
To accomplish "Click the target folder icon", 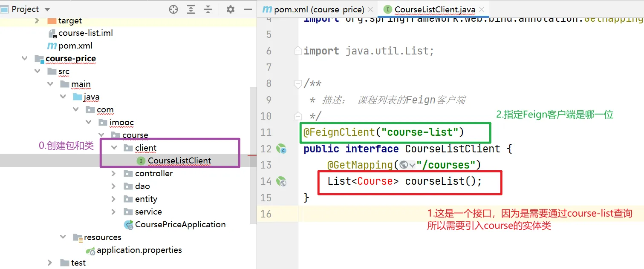I will [x=52, y=20].
